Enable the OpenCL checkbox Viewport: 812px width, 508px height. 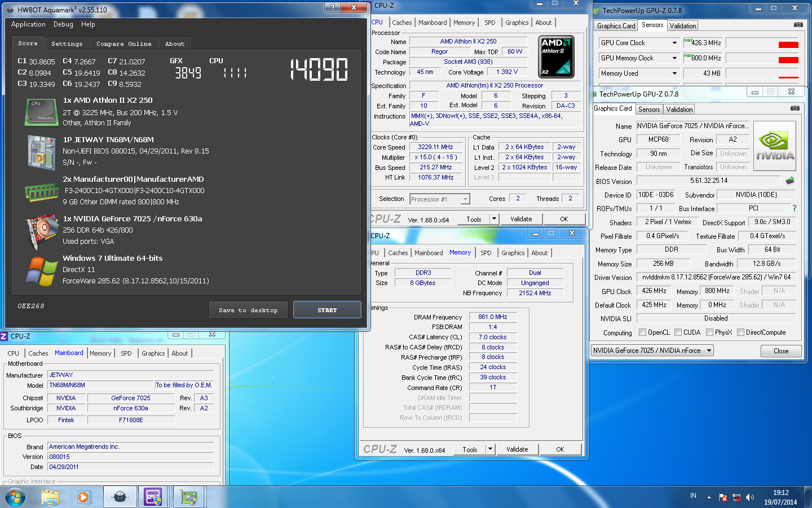[642, 332]
